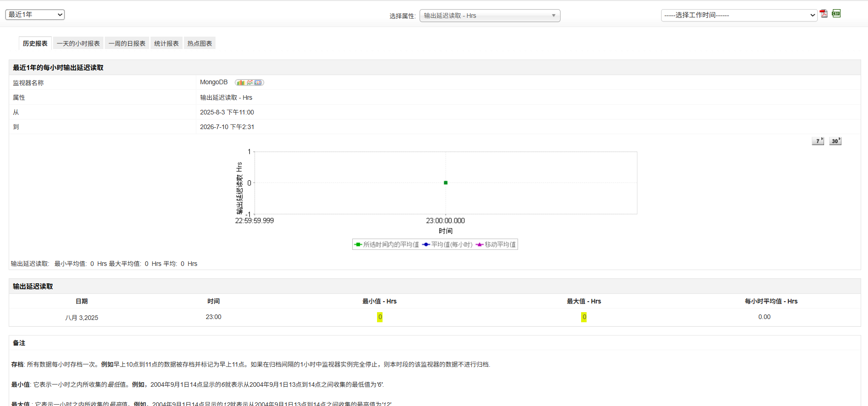
Task: Click the 备注 section heading
Action: (19, 343)
